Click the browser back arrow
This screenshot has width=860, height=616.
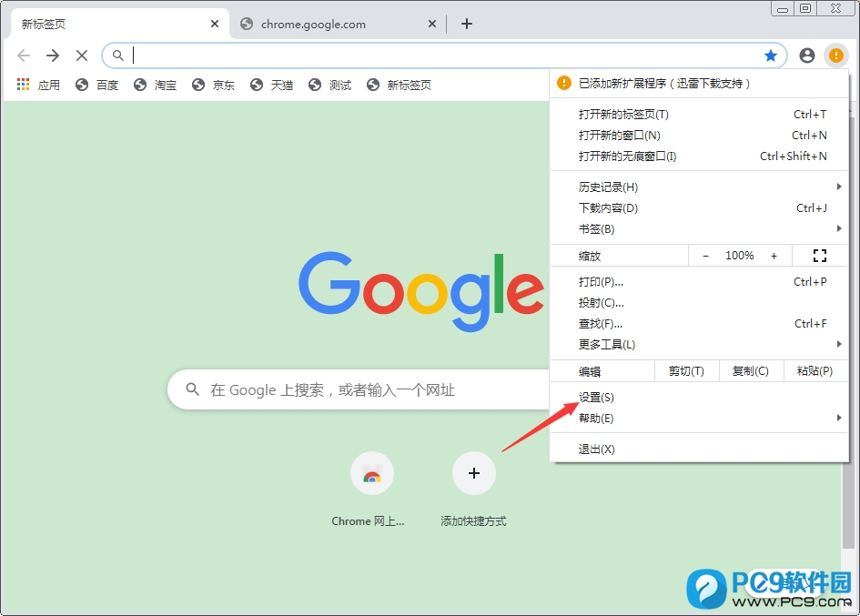24,55
